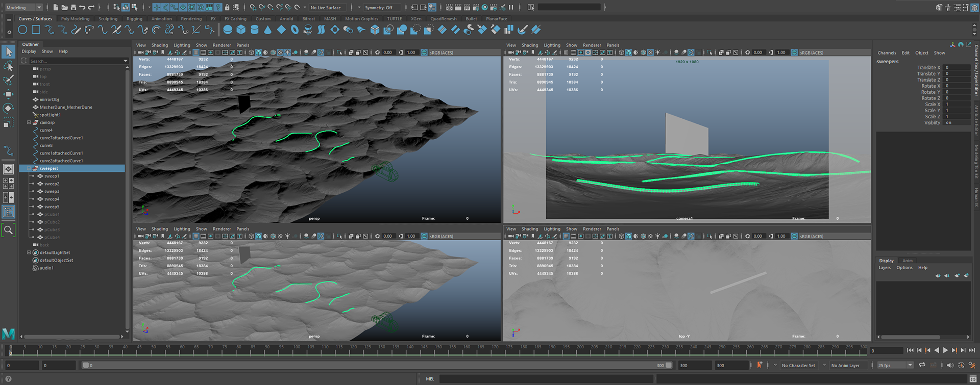980x385 pixels.
Task: Select the NURBS circle shelf icon
Action: point(22,30)
